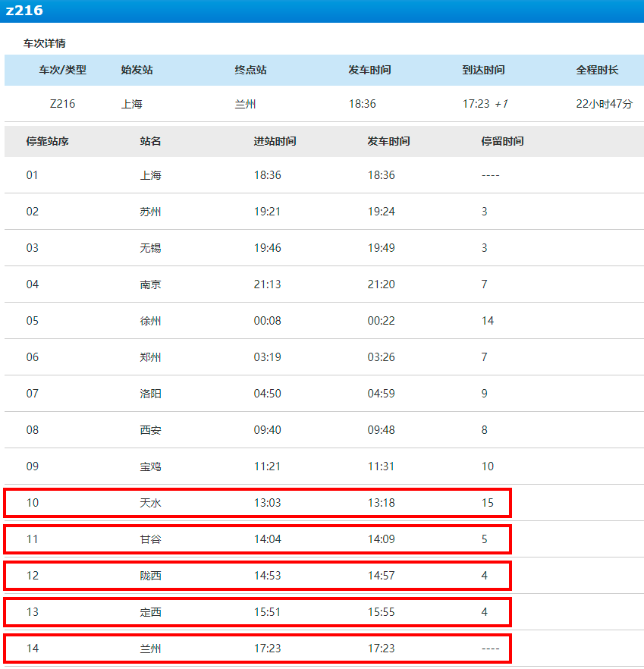644x669 pixels.
Task: Select the 洛阳 station name
Action: tap(150, 394)
